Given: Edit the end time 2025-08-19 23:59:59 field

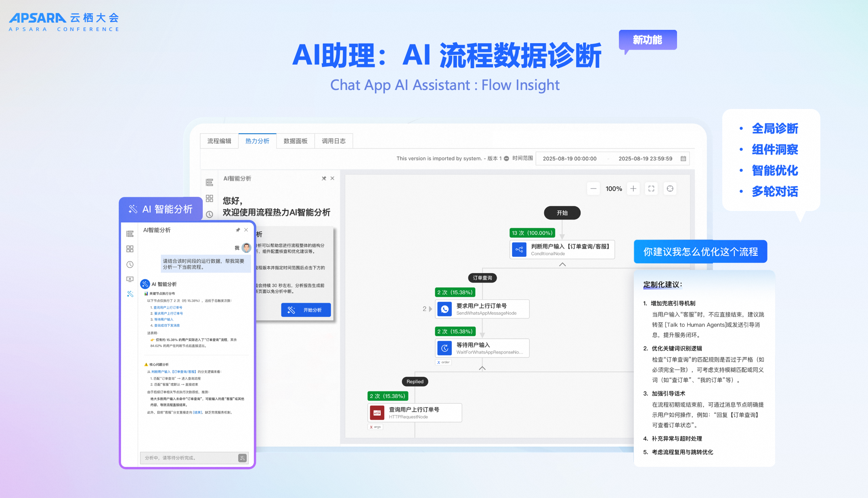Looking at the screenshot, I should [645, 159].
